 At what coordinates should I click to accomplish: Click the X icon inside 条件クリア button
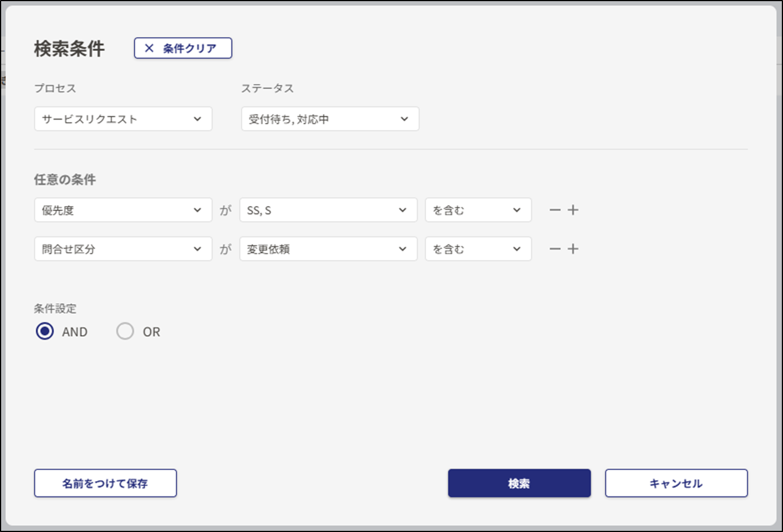click(x=149, y=48)
